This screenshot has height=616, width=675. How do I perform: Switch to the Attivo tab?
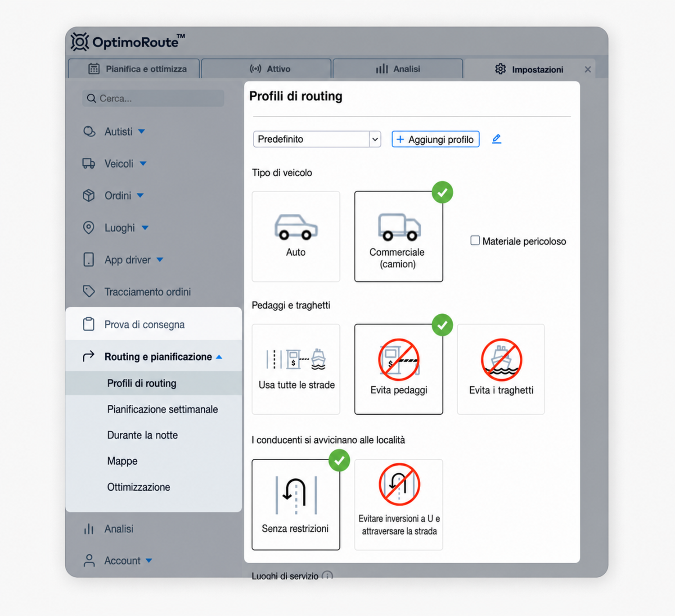coord(266,68)
